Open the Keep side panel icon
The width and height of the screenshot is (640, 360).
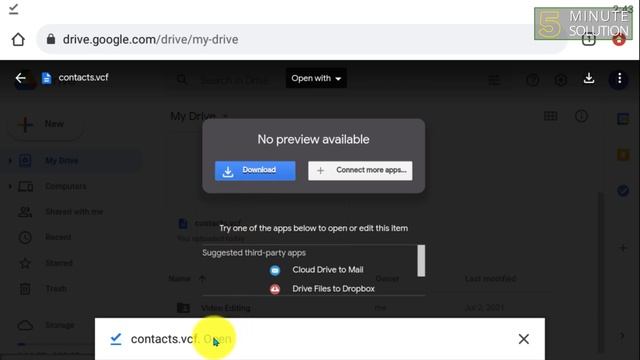623,155
